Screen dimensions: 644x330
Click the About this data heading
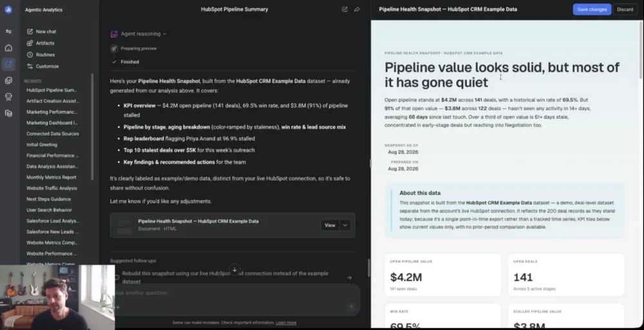pos(420,193)
